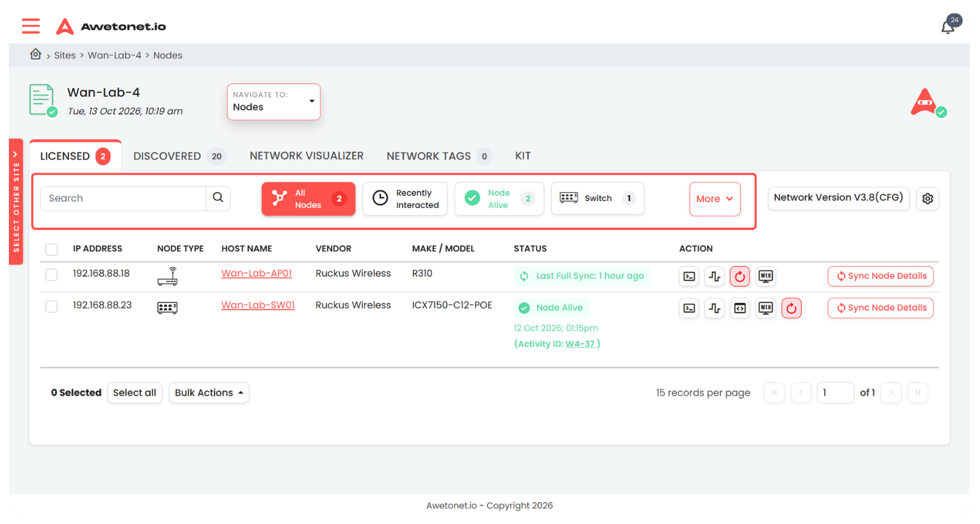Filter by All Nodes

click(309, 199)
